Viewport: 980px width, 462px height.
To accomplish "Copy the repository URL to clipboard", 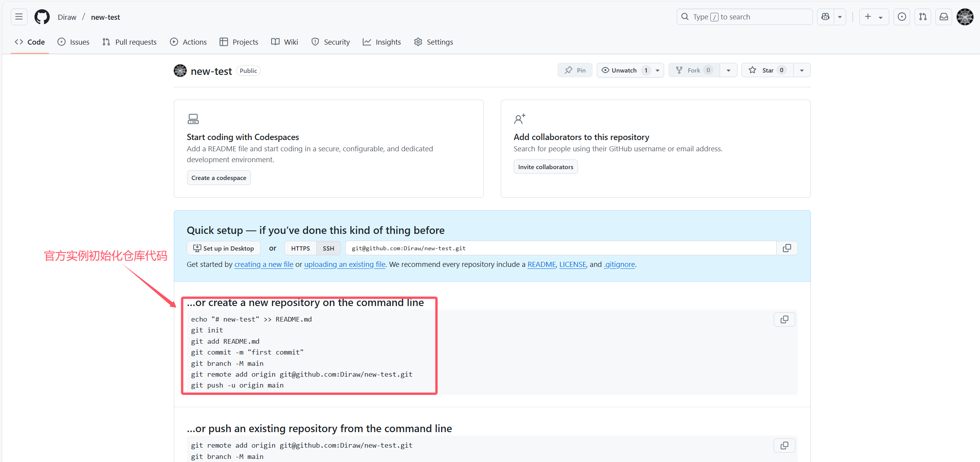I will click(787, 248).
